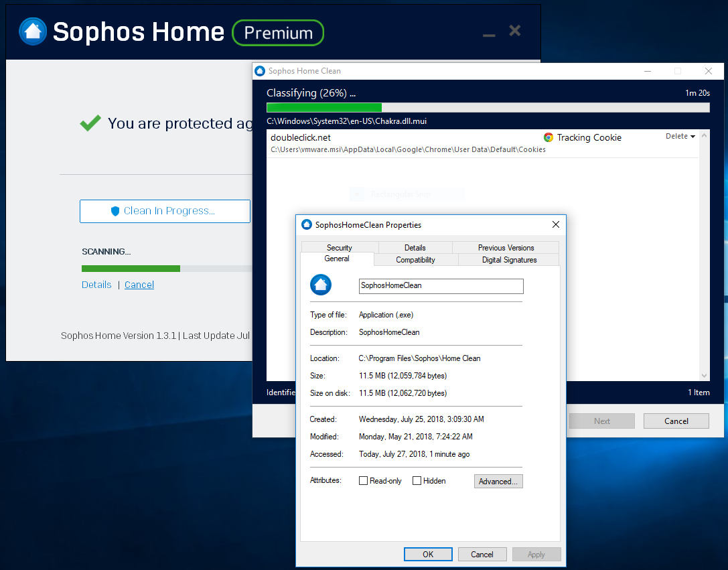Click the Size value 11.5 MB (12,059,784 bytes)
The width and height of the screenshot is (728, 570).
click(x=403, y=376)
